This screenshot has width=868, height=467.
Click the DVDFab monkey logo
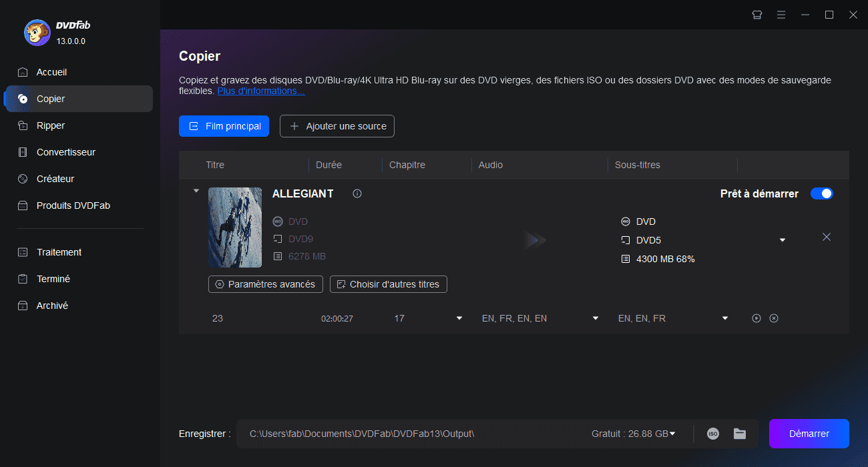[37, 32]
